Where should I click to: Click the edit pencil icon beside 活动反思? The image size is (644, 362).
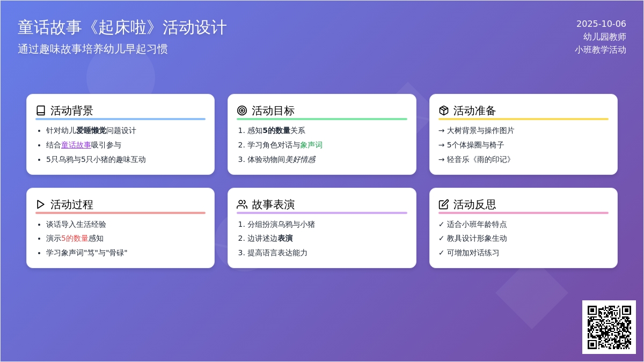pos(443,204)
